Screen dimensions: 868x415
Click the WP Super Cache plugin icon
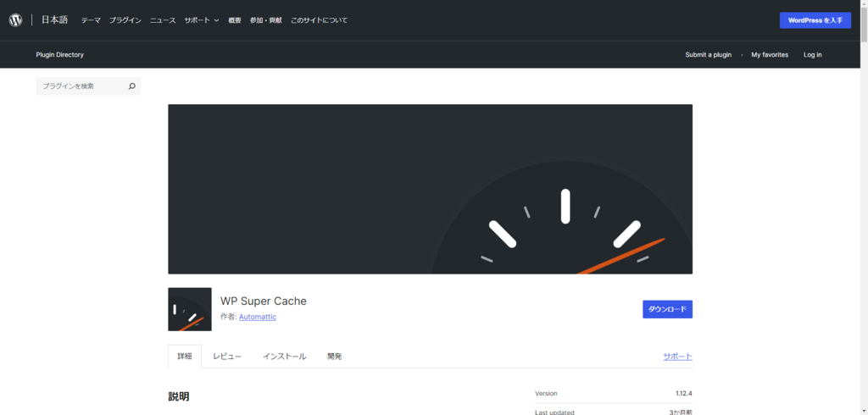190,309
